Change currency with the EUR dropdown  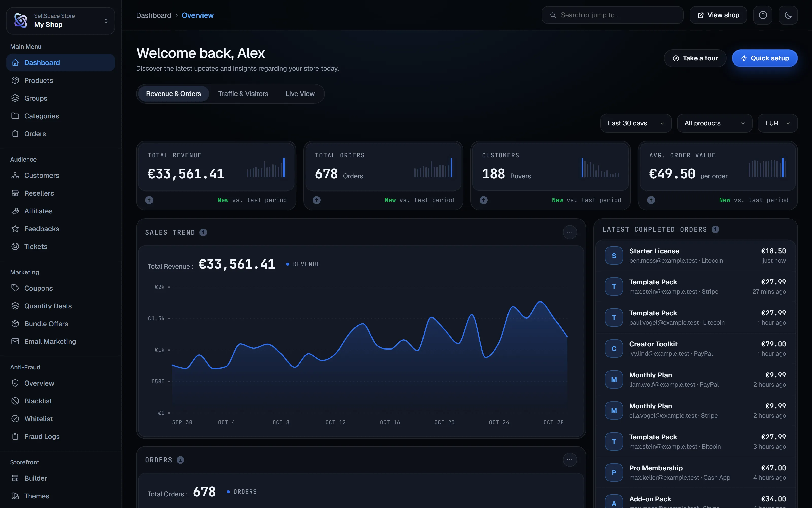pos(777,123)
